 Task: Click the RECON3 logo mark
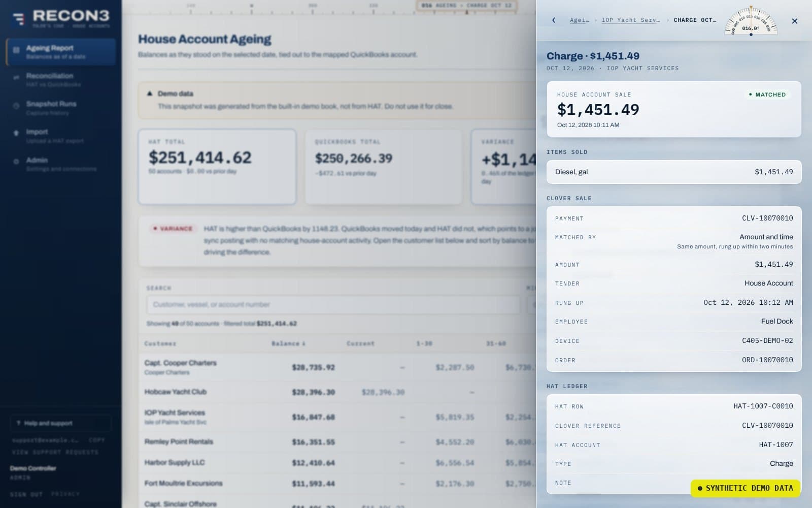click(18, 19)
